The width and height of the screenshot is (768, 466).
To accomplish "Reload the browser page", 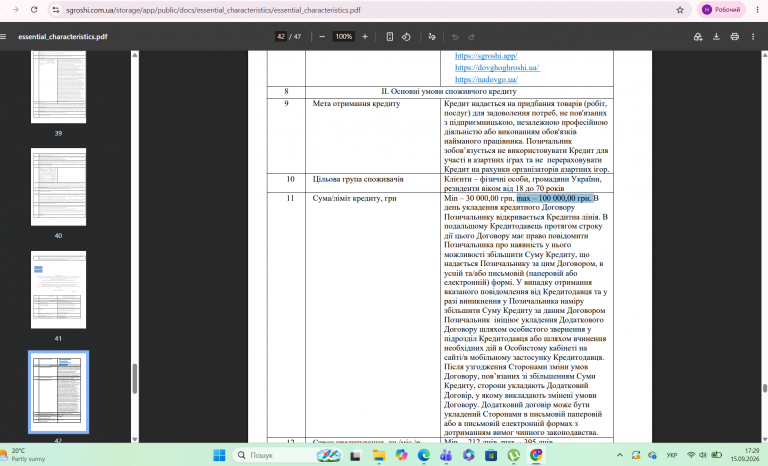I will click(x=34, y=10).
